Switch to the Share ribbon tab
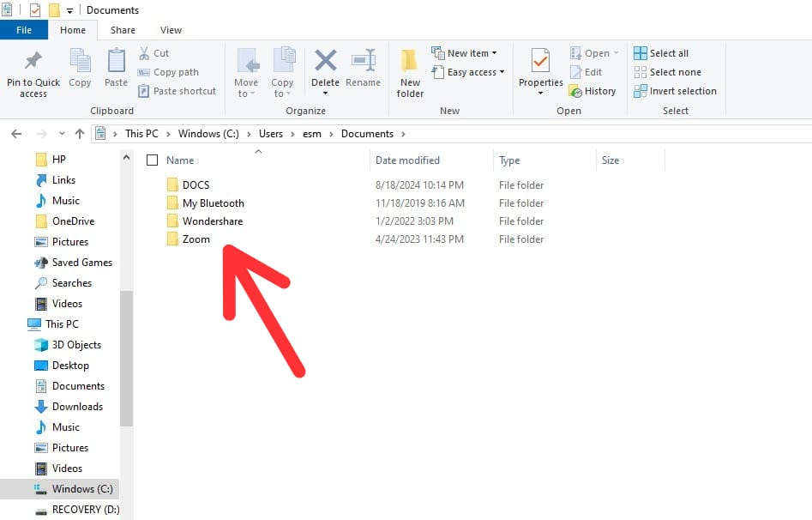This screenshot has width=812, height=520. [123, 30]
